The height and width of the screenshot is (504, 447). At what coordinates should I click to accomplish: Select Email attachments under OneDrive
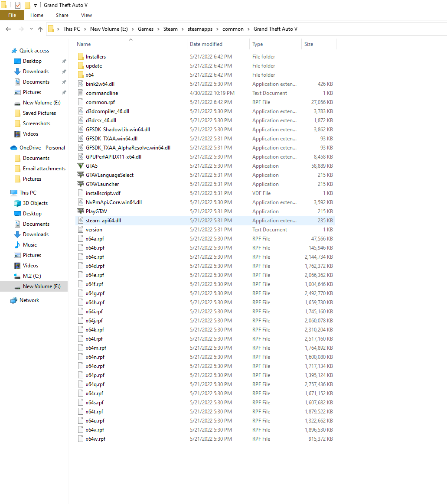pos(44,169)
